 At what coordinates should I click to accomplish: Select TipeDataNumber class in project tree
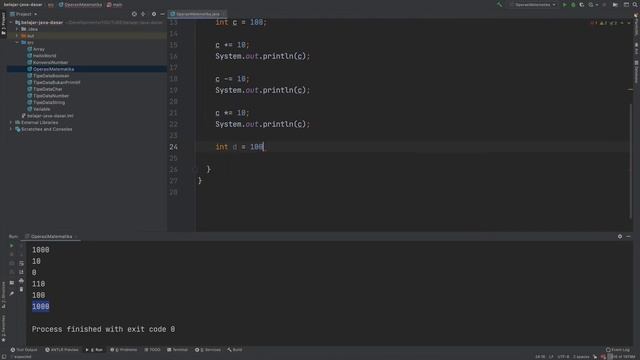coord(48,96)
